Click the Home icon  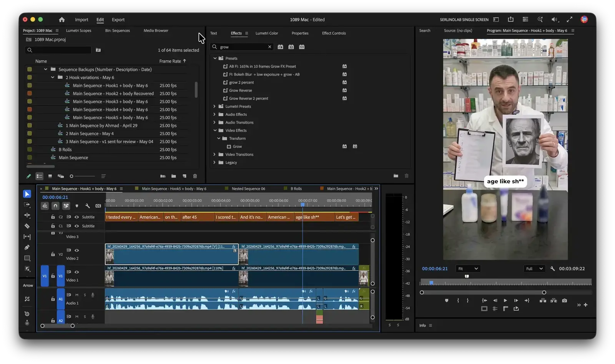(x=61, y=20)
